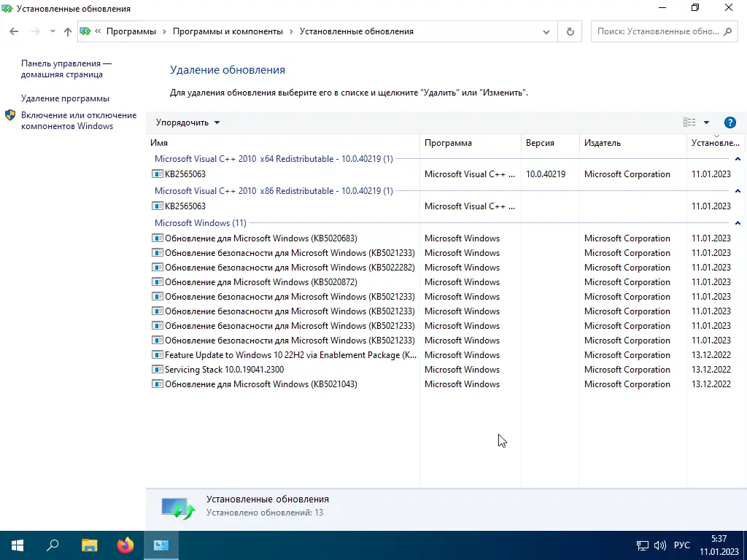Click the control panel icon in address bar
This screenshot has width=747, height=560.
85,31
